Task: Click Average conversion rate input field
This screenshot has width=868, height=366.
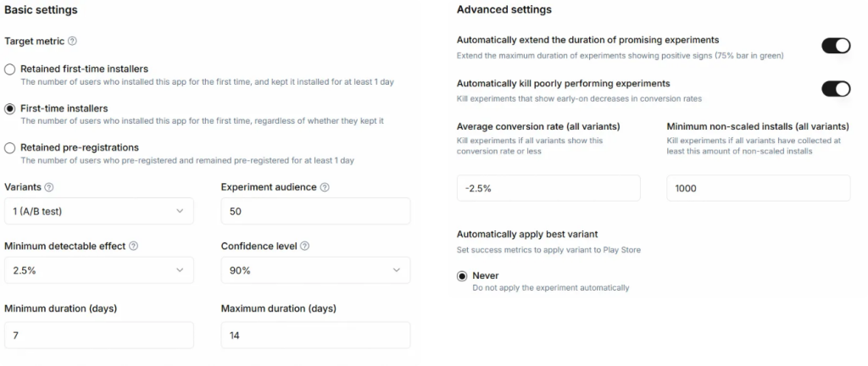Action: (548, 188)
